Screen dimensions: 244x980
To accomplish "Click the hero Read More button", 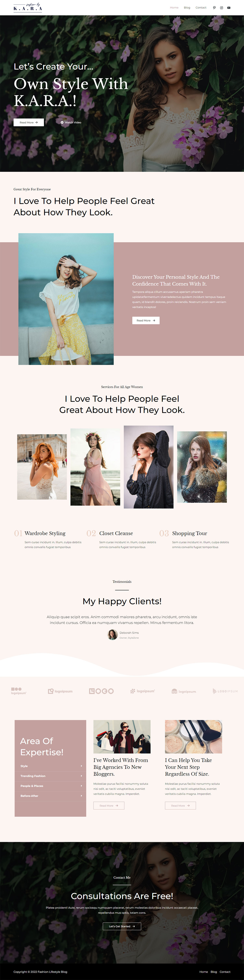I will click(28, 123).
